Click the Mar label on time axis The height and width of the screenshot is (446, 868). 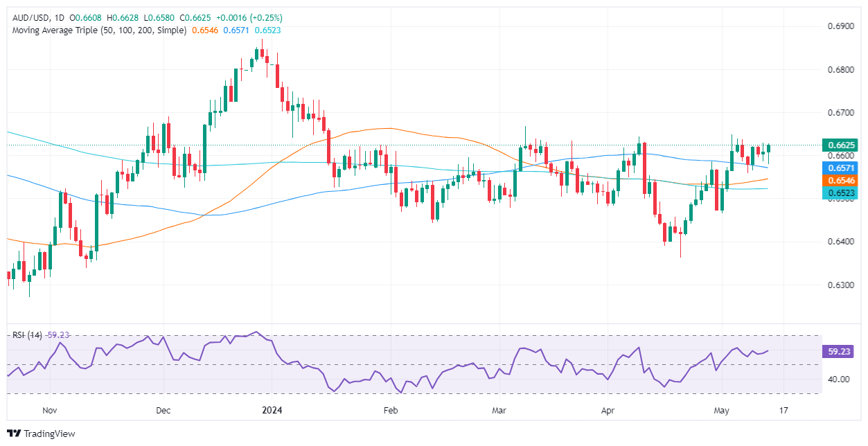(x=498, y=410)
